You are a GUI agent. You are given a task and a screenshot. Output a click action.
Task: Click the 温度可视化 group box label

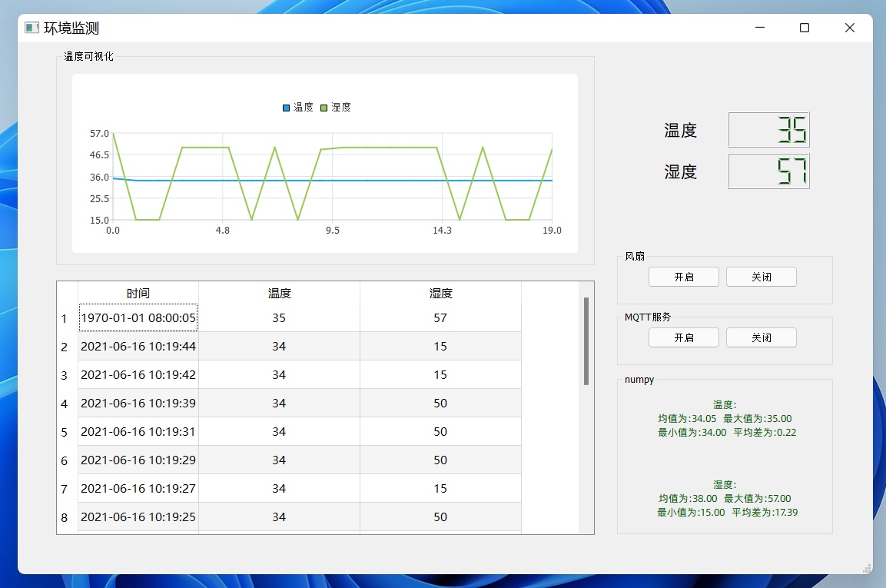[89, 56]
